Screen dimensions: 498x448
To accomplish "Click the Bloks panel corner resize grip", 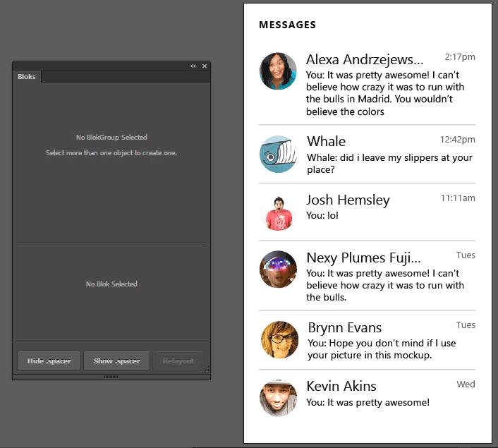I will pos(206,369).
